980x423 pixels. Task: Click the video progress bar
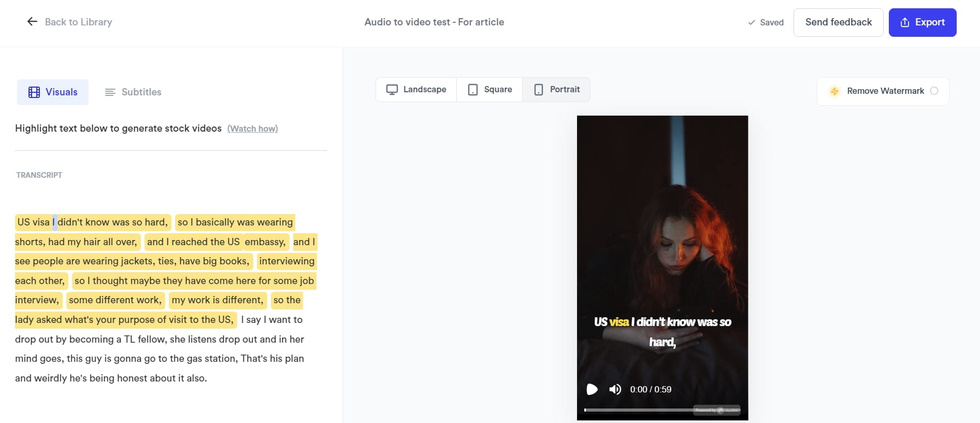tap(662, 410)
